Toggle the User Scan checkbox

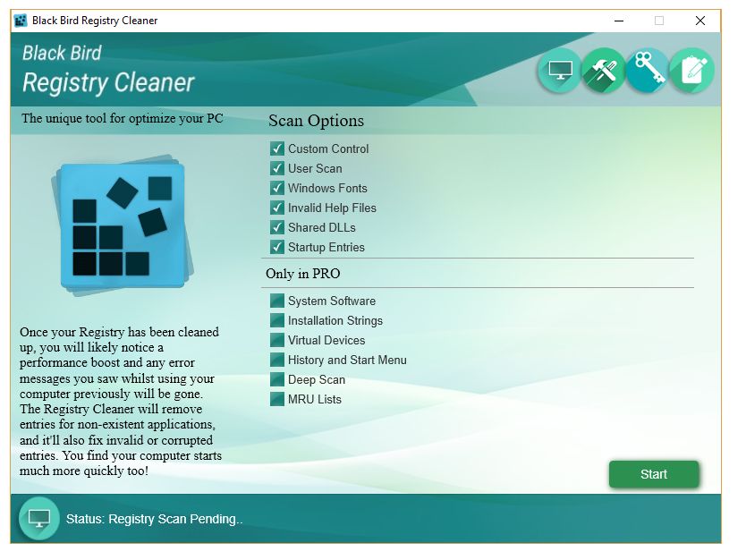[277, 168]
